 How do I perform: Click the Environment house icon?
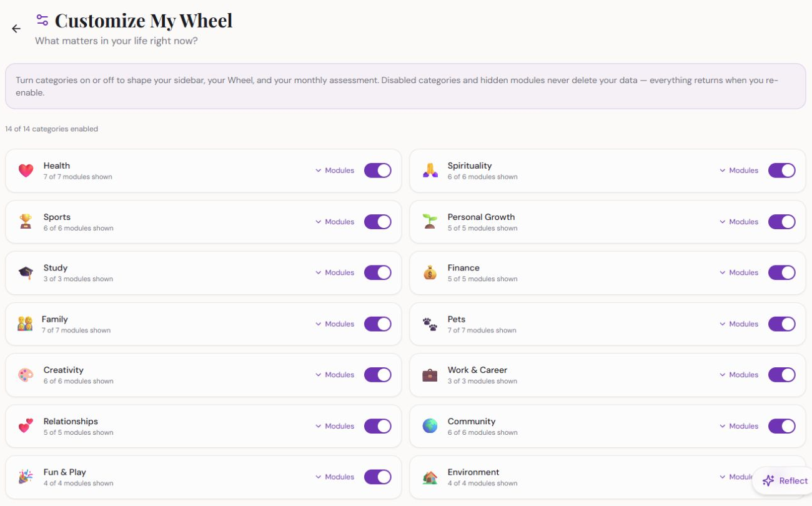click(430, 477)
